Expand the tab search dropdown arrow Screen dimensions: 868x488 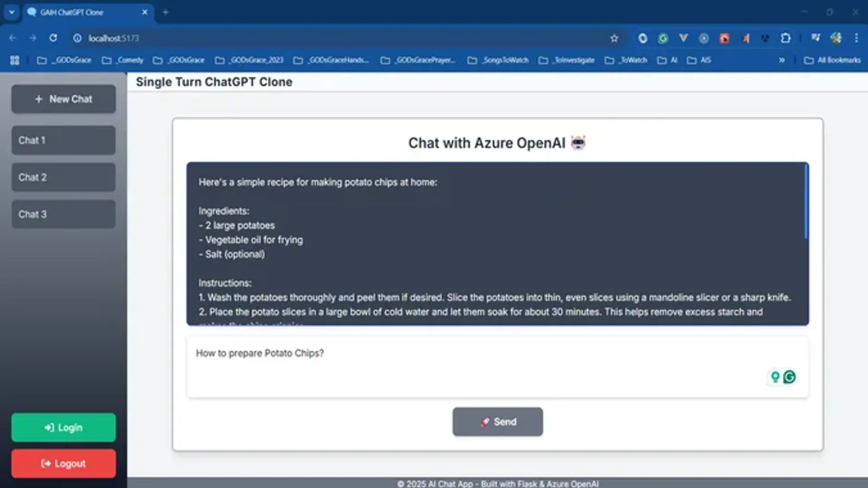coord(12,12)
